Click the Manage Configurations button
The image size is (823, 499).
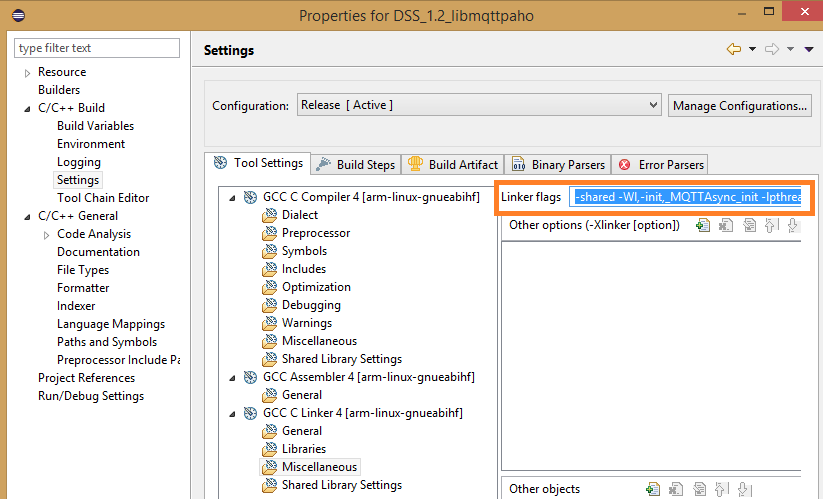coord(740,105)
